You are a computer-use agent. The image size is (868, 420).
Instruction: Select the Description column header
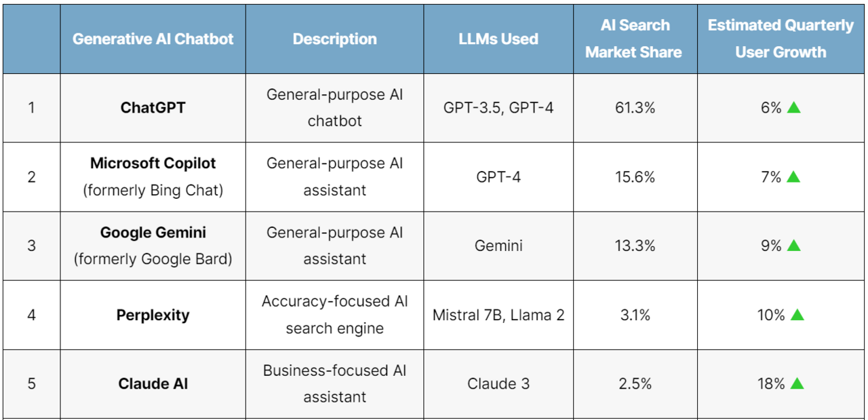[x=335, y=39]
